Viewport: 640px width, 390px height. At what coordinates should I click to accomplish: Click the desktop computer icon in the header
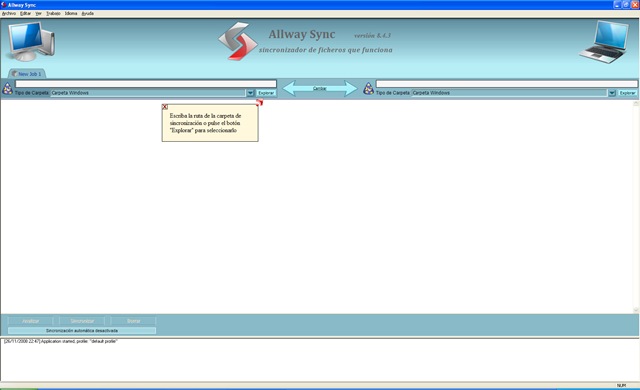coord(31,41)
